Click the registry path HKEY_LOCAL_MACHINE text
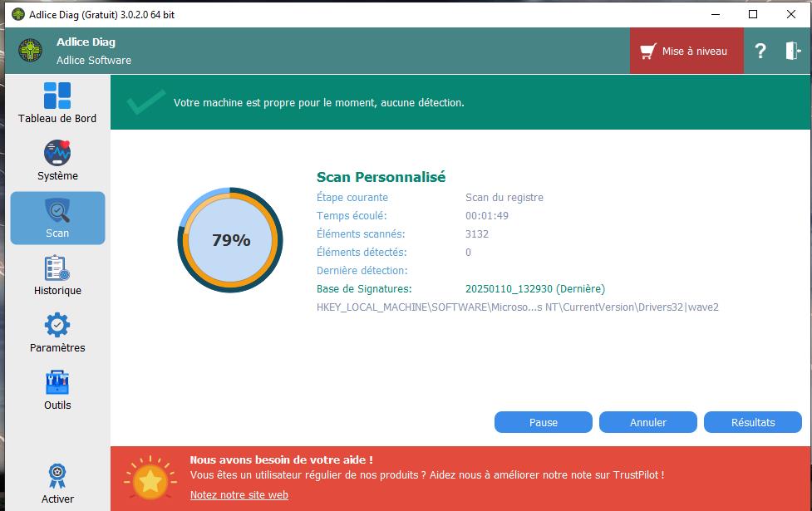The image size is (812, 511). pos(517,307)
